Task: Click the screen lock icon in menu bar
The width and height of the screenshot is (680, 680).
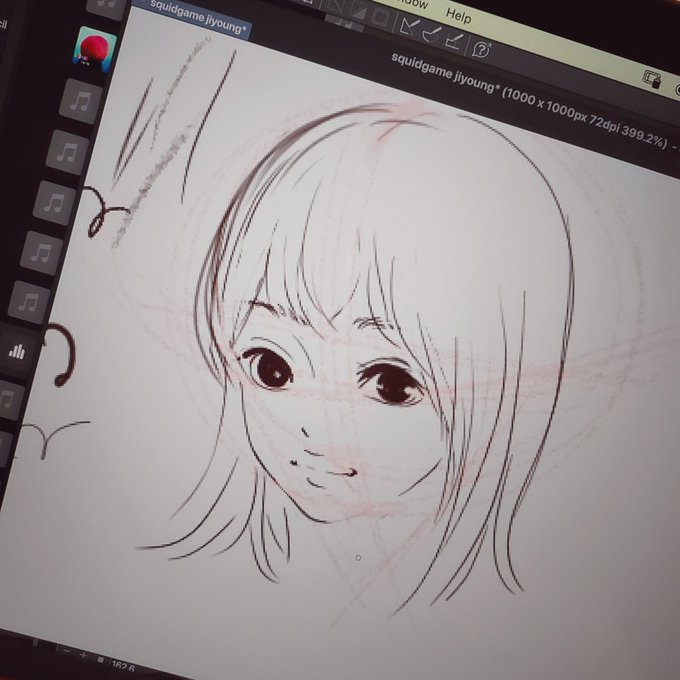Action: pyautogui.click(x=652, y=79)
